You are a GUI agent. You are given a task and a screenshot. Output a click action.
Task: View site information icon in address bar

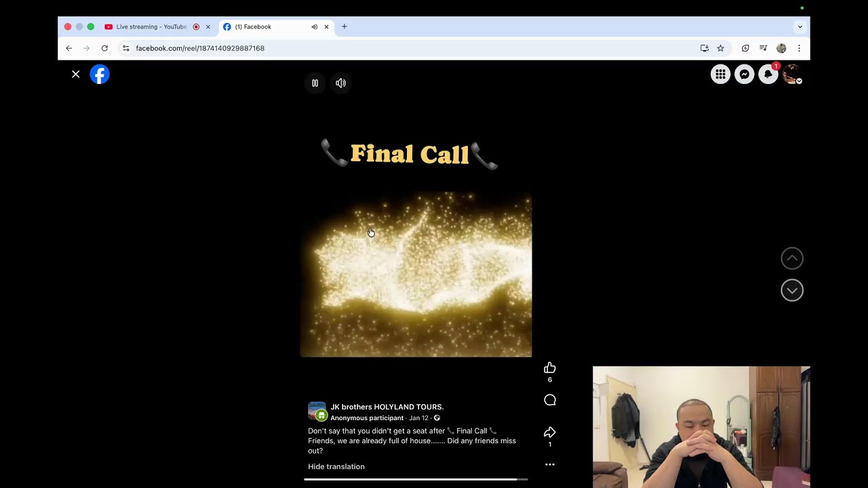click(x=125, y=48)
